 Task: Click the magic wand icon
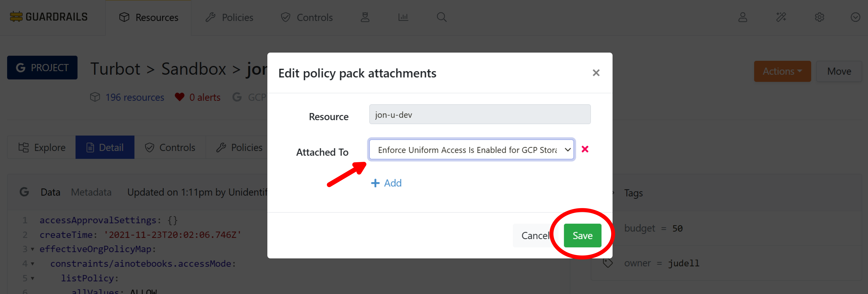[x=781, y=17]
